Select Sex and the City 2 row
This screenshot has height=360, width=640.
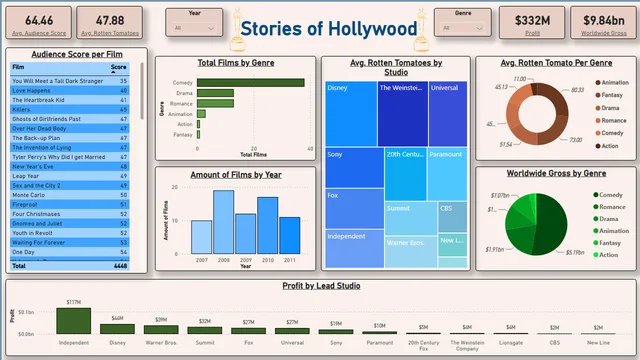(69, 185)
